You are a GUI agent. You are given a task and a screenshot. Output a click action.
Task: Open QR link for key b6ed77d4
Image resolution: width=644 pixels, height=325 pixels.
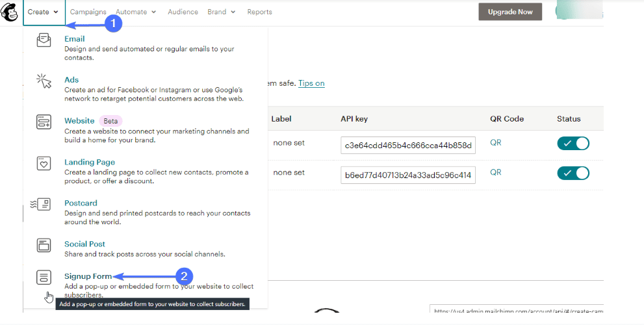496,172
